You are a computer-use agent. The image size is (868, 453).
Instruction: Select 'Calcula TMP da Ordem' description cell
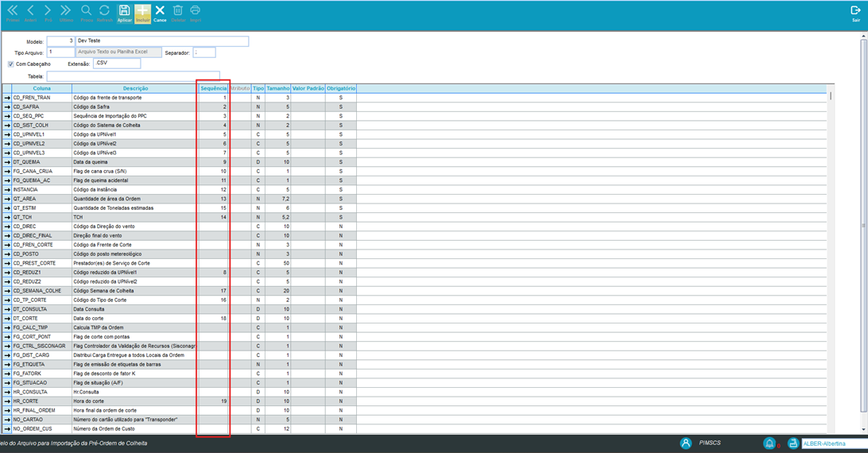point(135,328)
